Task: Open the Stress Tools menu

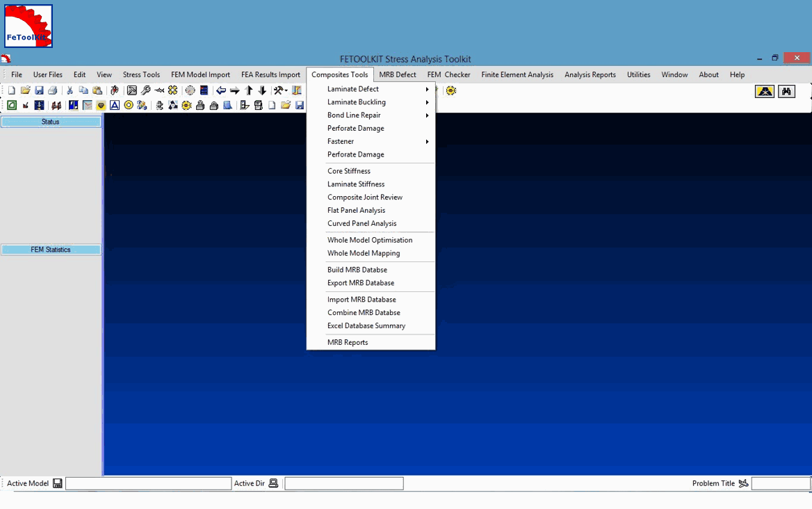Action: (141, 74)
